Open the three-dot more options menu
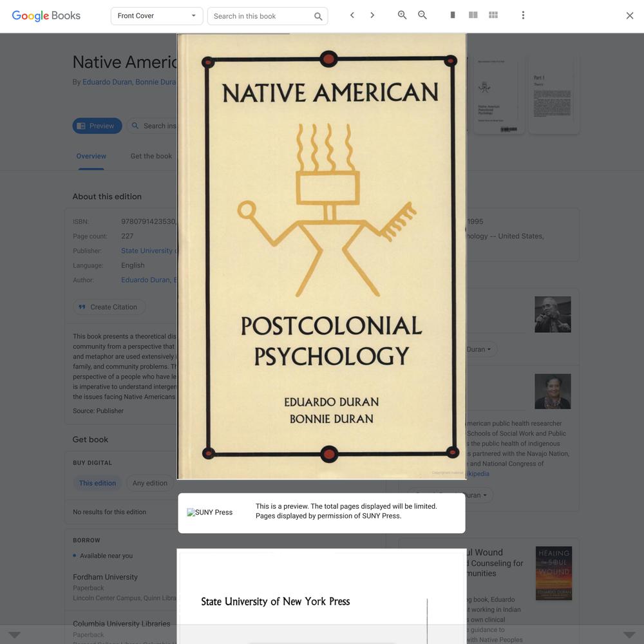Screen dimensions: 644x644 click(x=523, y=15)
